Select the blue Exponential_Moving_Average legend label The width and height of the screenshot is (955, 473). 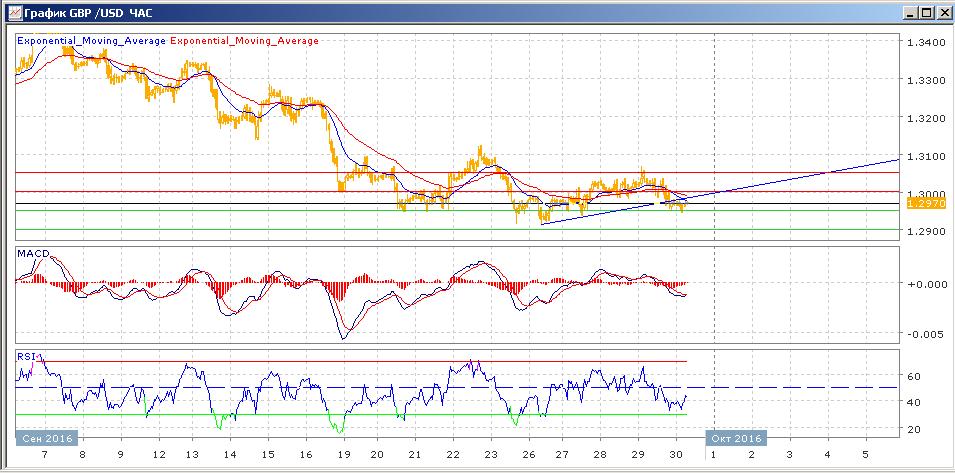coord(92,41)
